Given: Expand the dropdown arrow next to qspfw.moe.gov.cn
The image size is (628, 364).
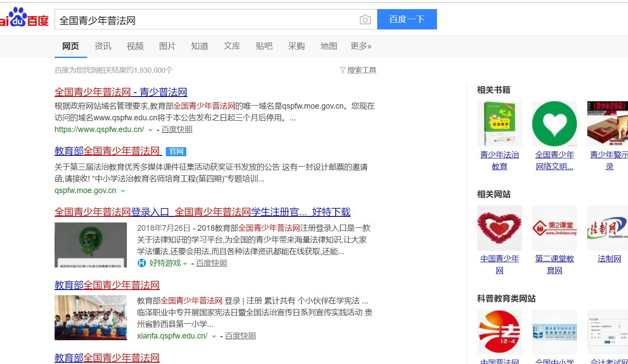Looking at the screenshot, I should click(123, 191).
